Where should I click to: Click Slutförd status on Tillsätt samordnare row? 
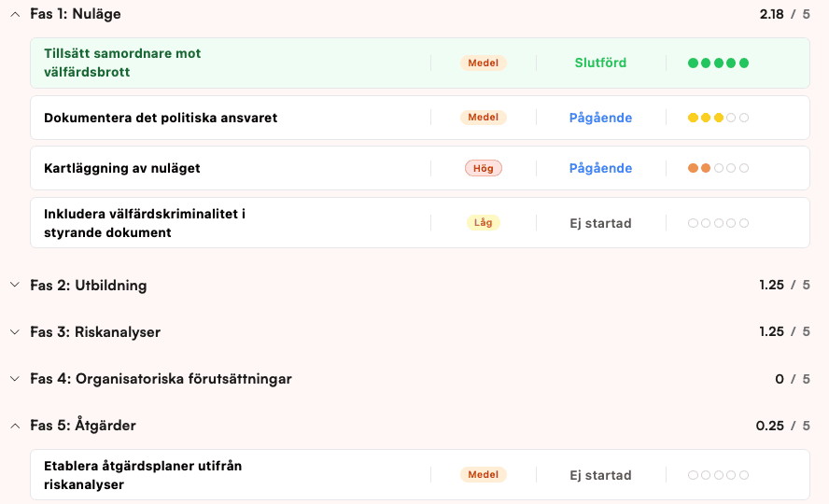pos(600,63)
